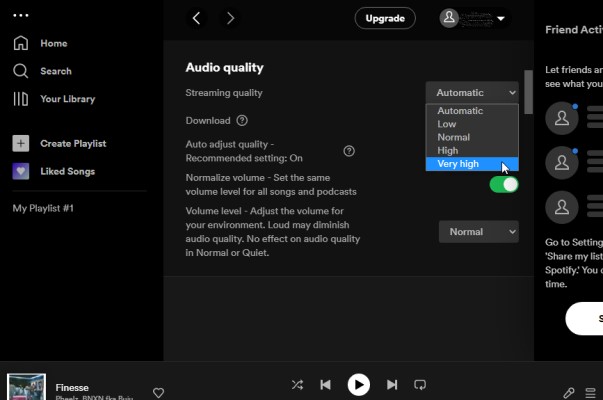Click the Create Playlist plus icon
This screenshot has height=400, width=603.
click(x=21, y=144)
